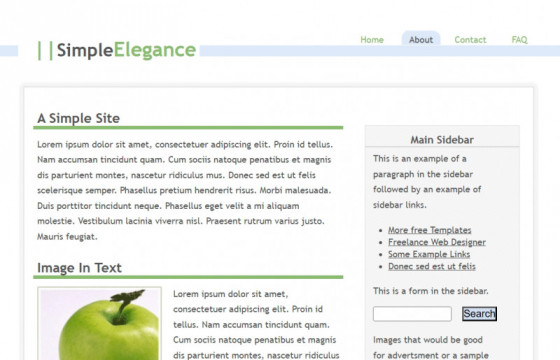560x360 pixels.
Task: Click the Image In Text heading
Action: click(x=79, y=268)
